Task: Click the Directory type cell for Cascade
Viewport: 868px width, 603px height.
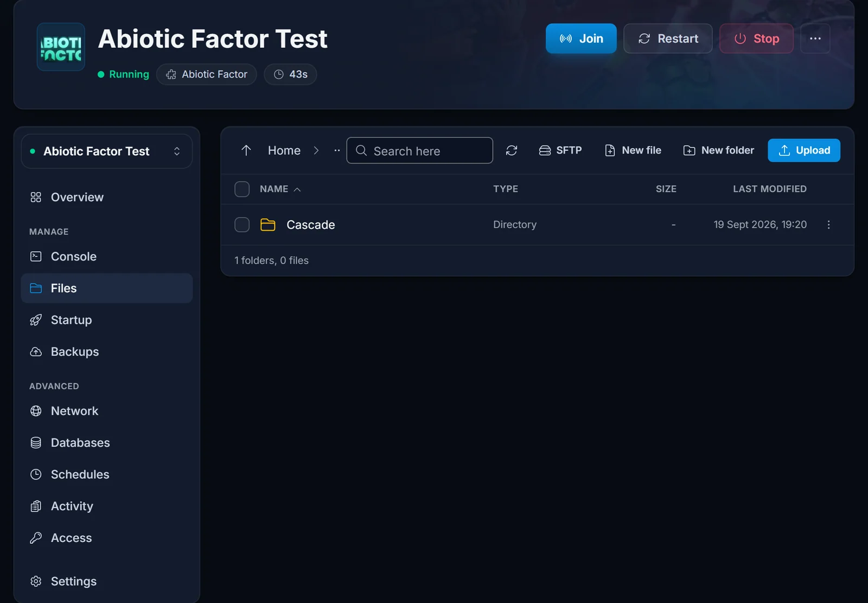Action: pyautogui.click(x=515, y=225)
